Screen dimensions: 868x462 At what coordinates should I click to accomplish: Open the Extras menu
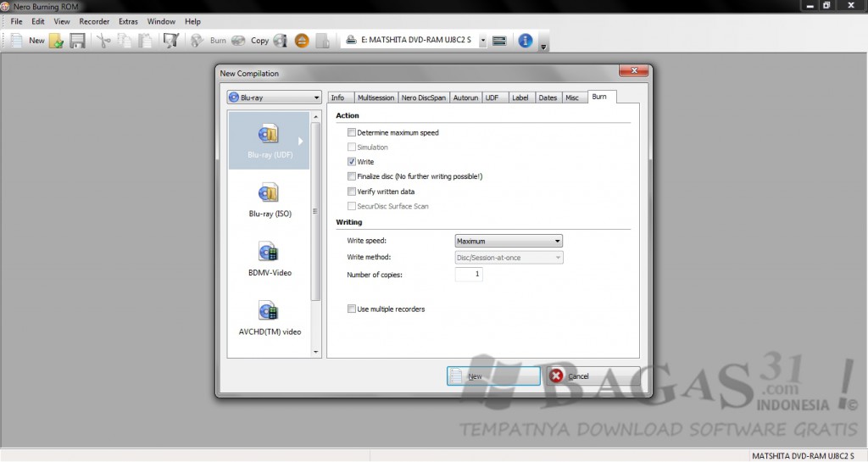(x=128, y=21)
